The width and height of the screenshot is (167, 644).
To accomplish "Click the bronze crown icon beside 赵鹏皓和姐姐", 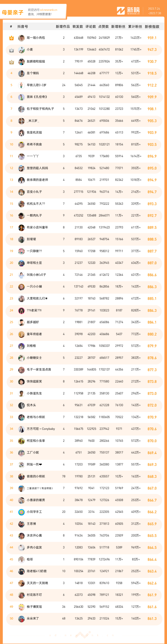I will (11, 62).
